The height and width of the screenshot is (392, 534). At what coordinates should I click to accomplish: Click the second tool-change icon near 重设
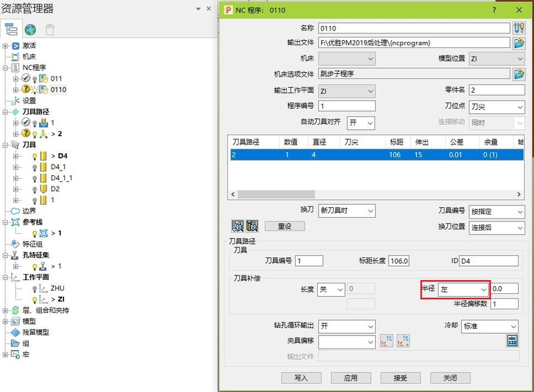point(251,225)
